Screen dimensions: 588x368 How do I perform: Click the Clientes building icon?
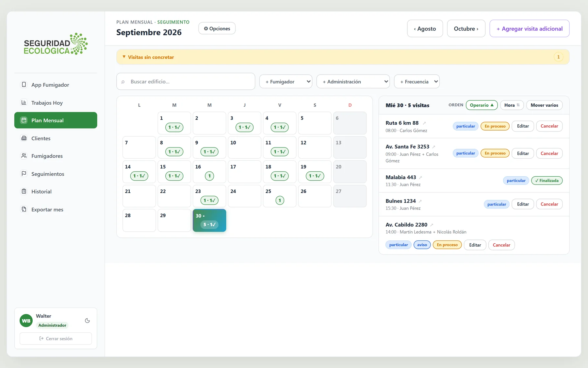24,138
